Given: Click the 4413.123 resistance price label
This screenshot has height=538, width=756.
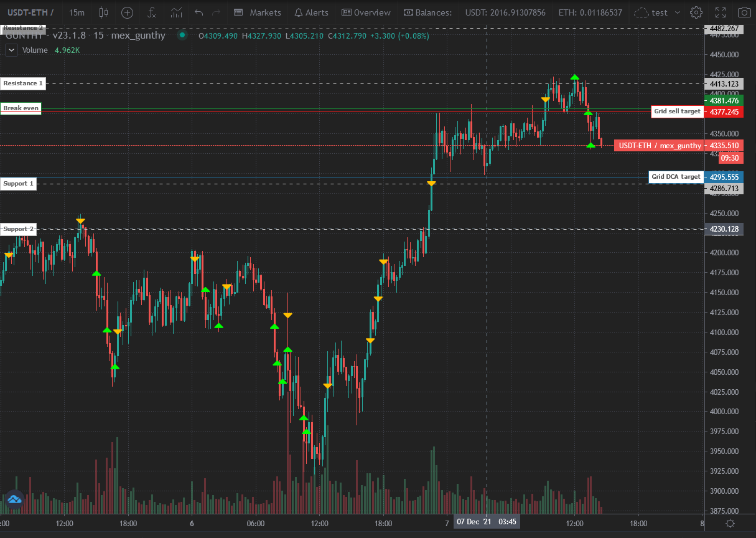Looking at the screenshot, I should pos(724,83).
